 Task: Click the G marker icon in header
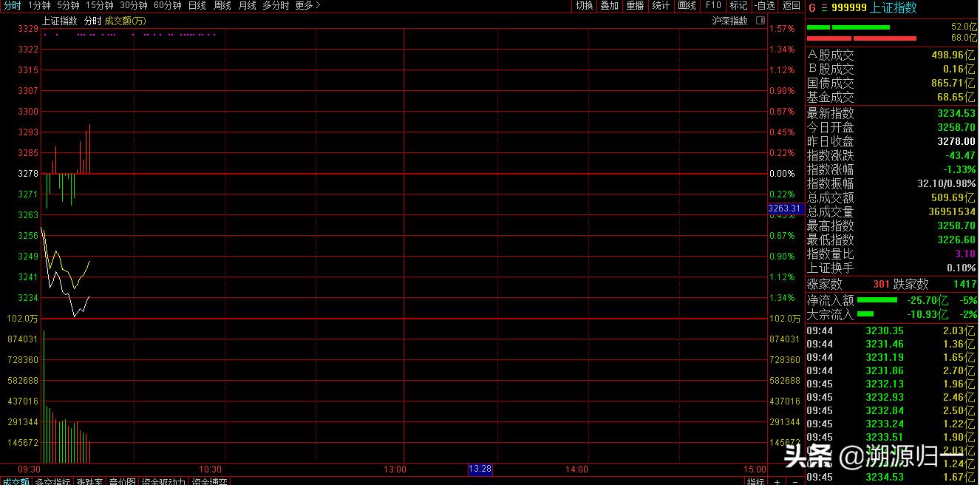812,7
